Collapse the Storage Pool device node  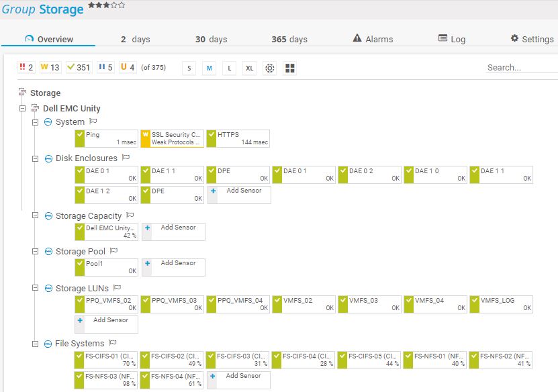pos(35,252)
